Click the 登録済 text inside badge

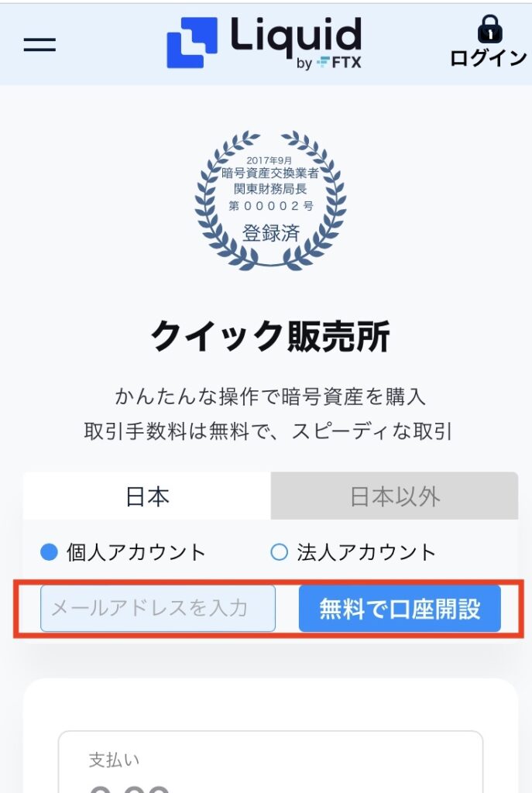[271, 233]
